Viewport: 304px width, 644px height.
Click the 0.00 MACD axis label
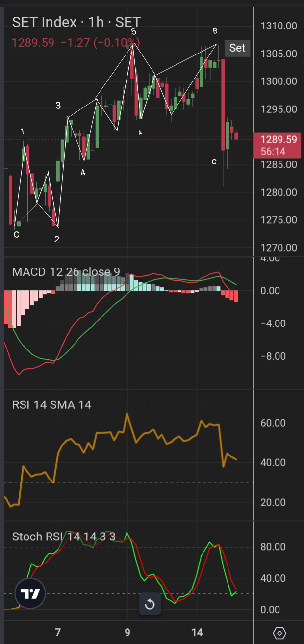pyautogui.click(x=270, y=291)
